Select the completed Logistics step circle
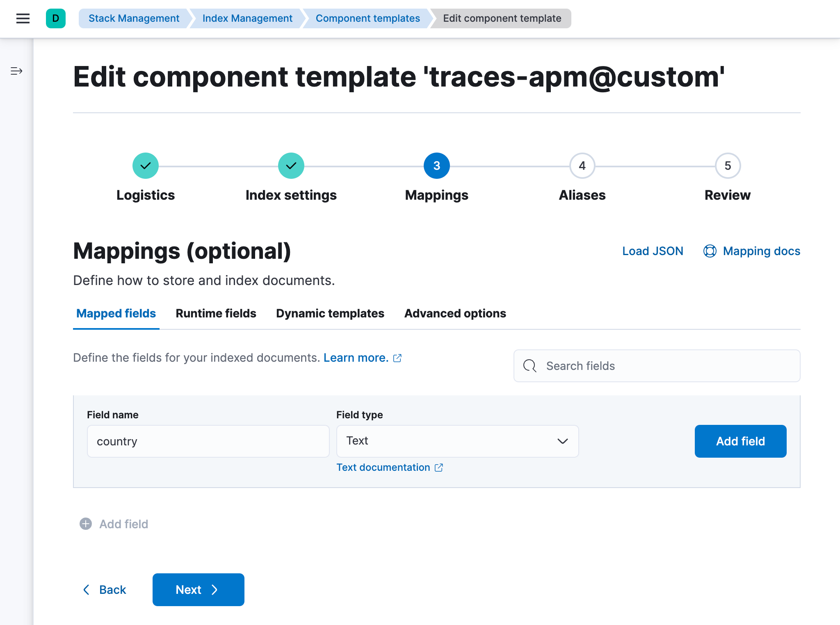The width and height of the screenshot is (840, 625). pos(145,166)
